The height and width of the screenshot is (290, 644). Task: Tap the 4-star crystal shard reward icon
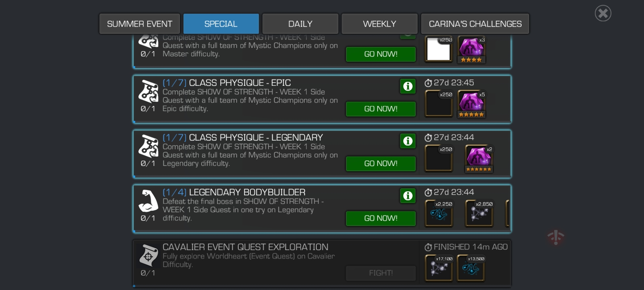coord(471,49)
